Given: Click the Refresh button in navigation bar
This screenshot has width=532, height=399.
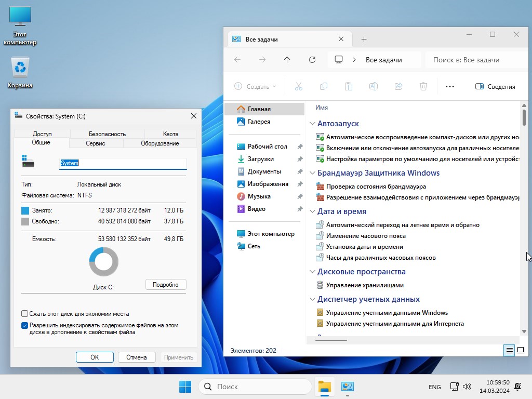Looking at the screenshot, I should 312,60.
